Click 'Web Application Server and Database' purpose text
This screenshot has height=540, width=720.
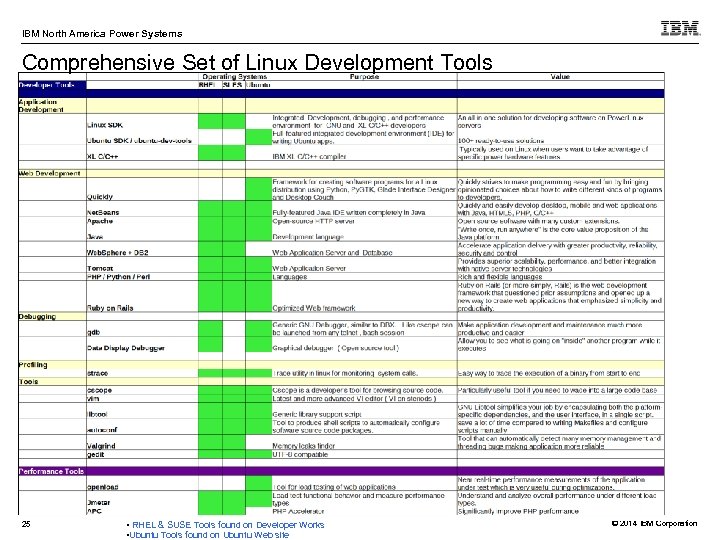click(332, 253)
